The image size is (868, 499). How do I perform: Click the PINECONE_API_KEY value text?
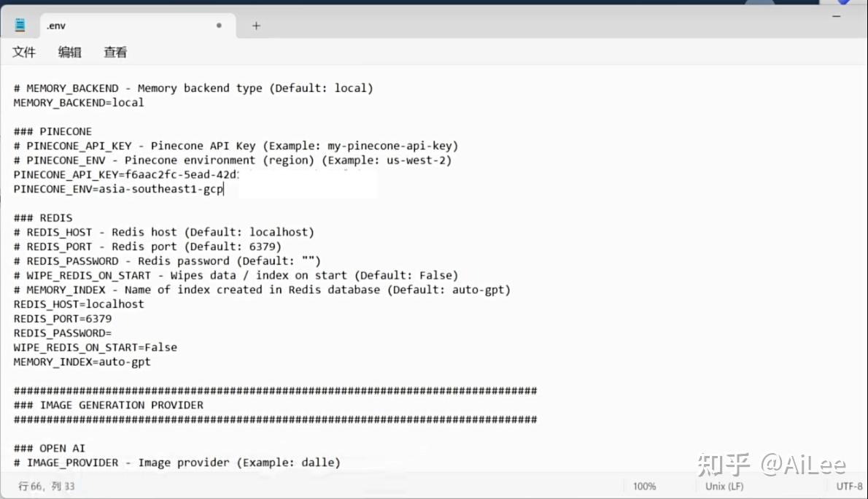182,174
